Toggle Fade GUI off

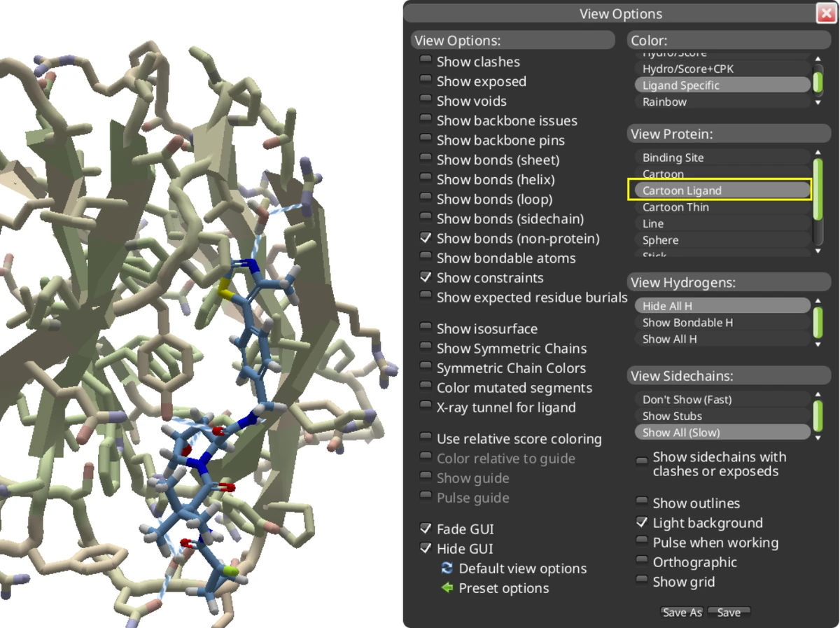coord(426,527)
